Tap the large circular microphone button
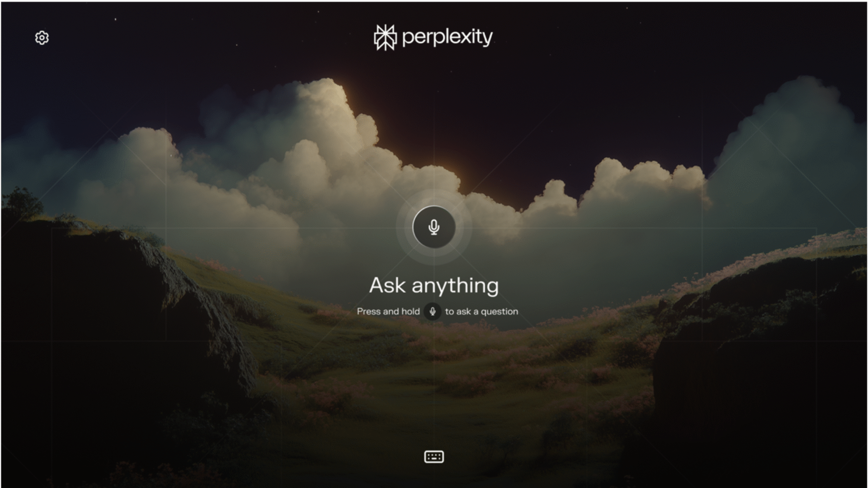 click(x=434, y=227)
